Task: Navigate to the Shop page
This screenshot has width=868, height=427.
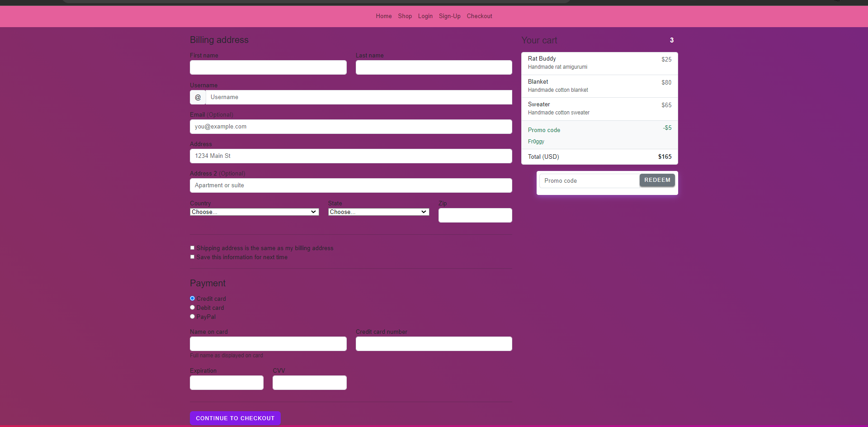Action: [x=405, y=16]
